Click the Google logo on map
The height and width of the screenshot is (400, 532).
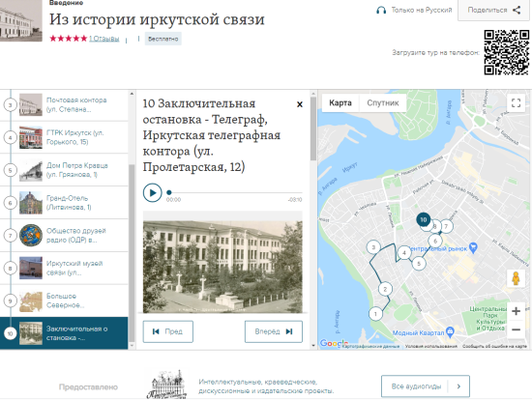tap(334, 343)
